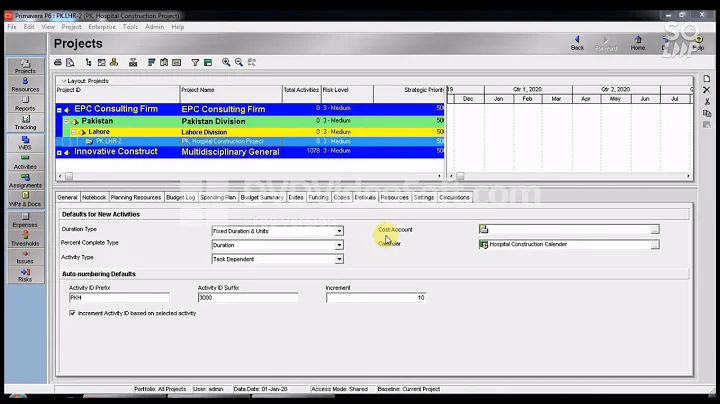Toggle Increment Activity ID based on selected activity

[72, 313]
